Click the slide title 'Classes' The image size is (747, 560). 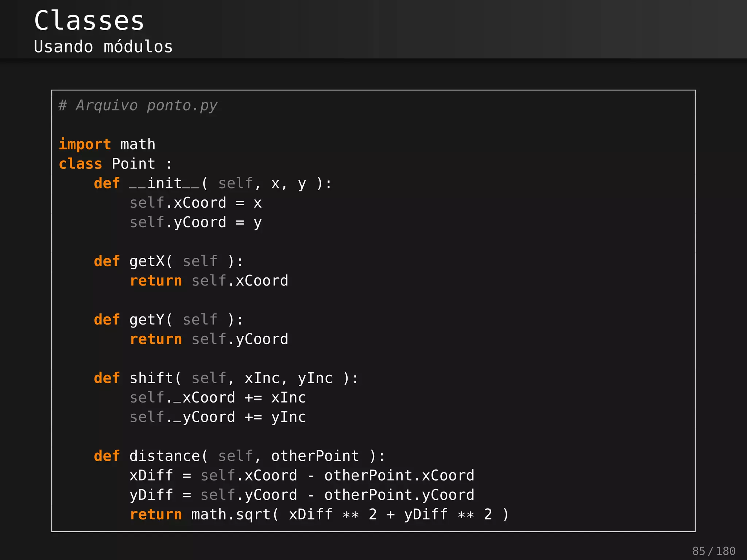coord(89,21)
